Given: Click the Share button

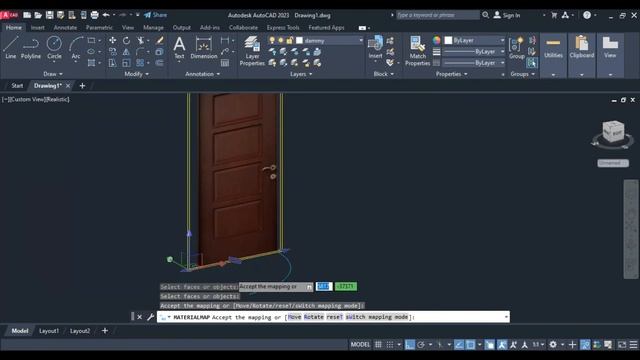Looking at the screenshot, I should tap(155, 15).
